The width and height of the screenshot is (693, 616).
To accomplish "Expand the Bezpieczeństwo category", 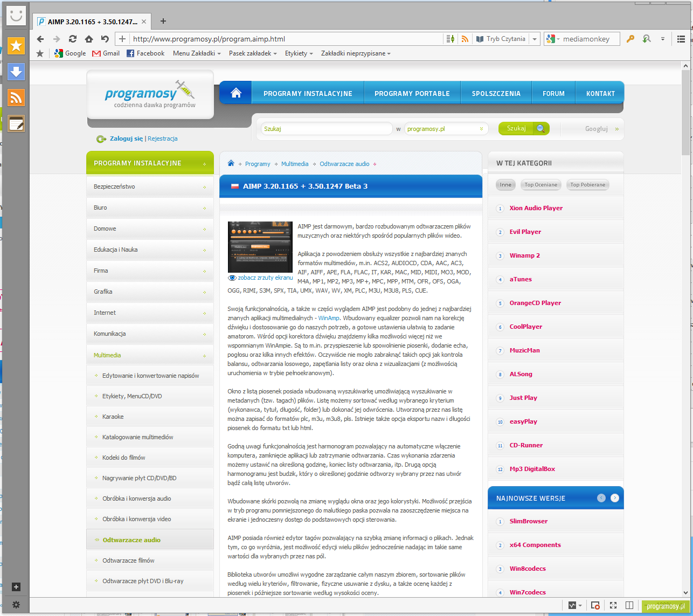I will (150, 187).
